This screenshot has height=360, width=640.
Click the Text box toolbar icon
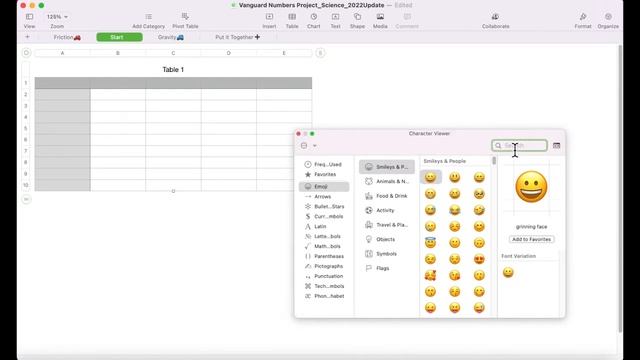pyautogui.click(x=335, y=17)
